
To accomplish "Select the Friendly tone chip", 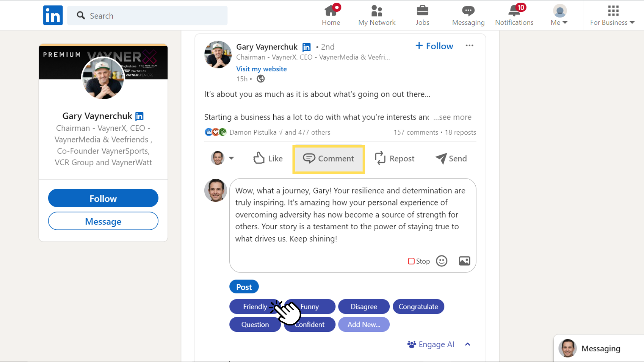I will click(x=255, y=307).
